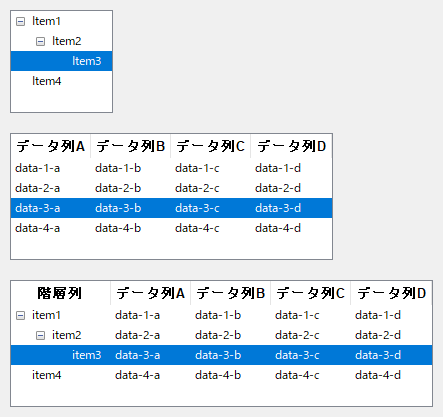Sort by データ列C header in middle table

coord(211,146)
